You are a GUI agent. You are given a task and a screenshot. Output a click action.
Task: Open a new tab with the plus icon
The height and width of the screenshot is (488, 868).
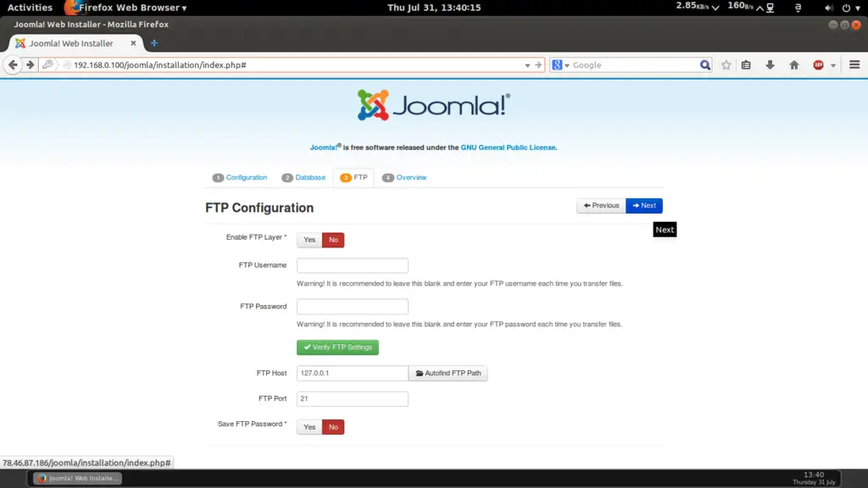pos(154,43)
